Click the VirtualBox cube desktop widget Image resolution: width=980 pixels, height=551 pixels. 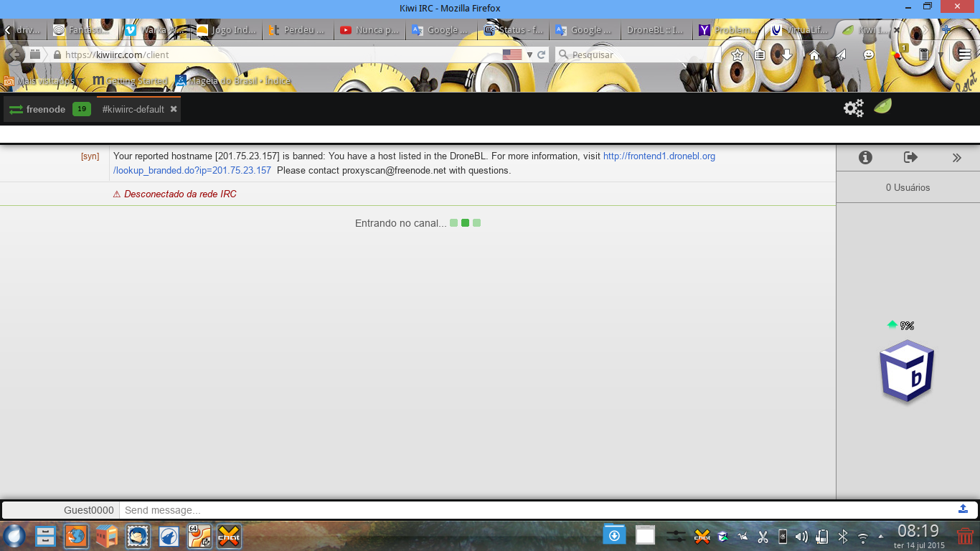pos(908,370)
